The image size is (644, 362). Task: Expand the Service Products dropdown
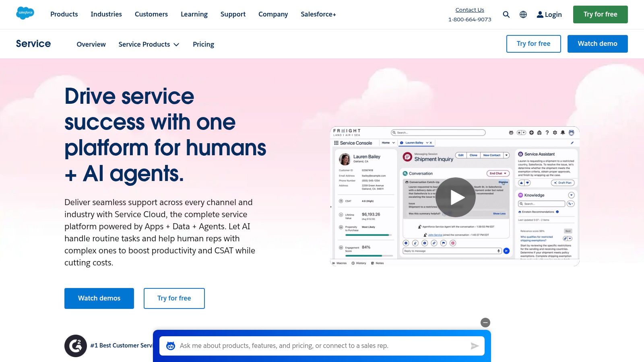pos(149,44)
